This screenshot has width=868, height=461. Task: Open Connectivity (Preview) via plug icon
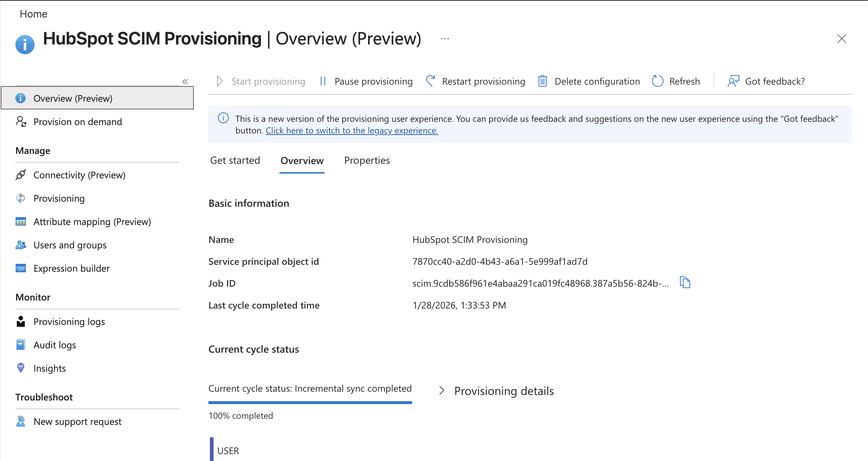coord(21,175)
